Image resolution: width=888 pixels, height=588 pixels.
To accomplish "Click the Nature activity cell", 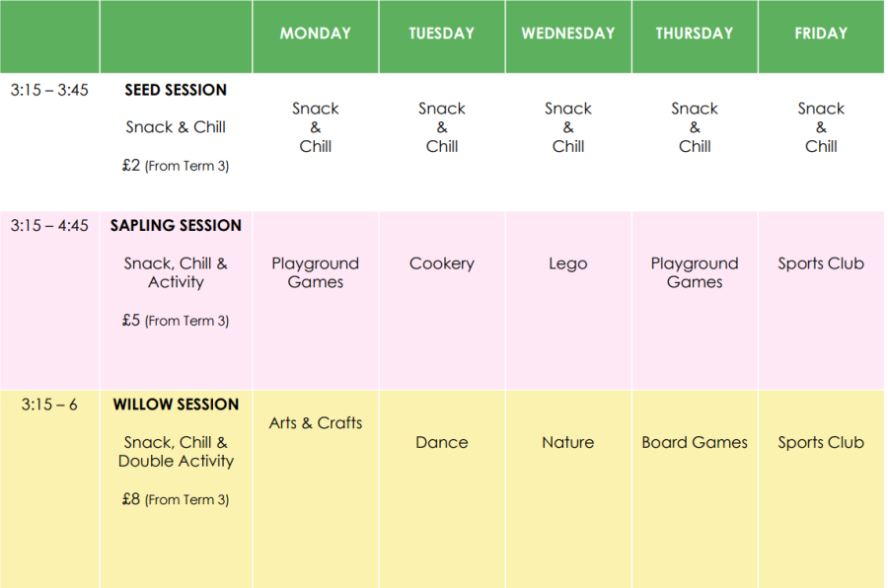I will [567, 442].
